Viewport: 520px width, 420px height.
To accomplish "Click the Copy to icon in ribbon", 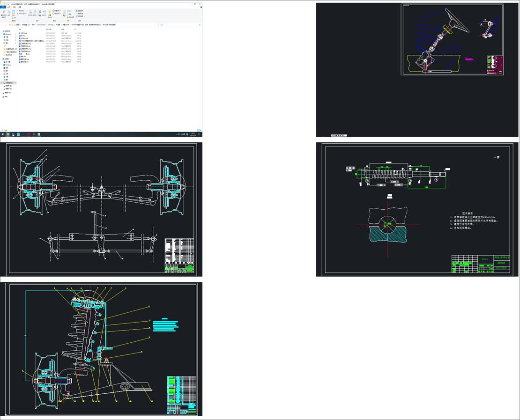I will pyautogui.click(x=35, y=12).
